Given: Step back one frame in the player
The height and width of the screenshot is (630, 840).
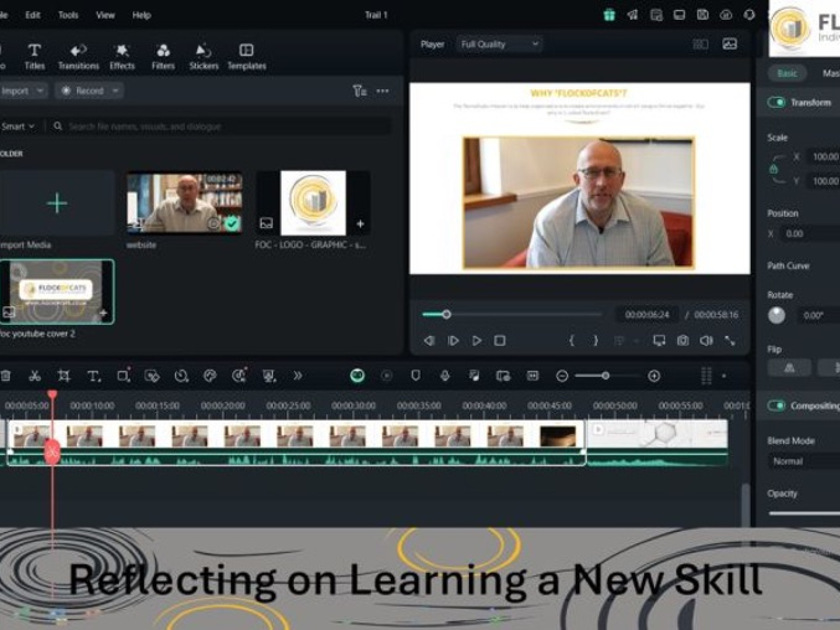Looking at the screenshot, I should click(429, 341).
